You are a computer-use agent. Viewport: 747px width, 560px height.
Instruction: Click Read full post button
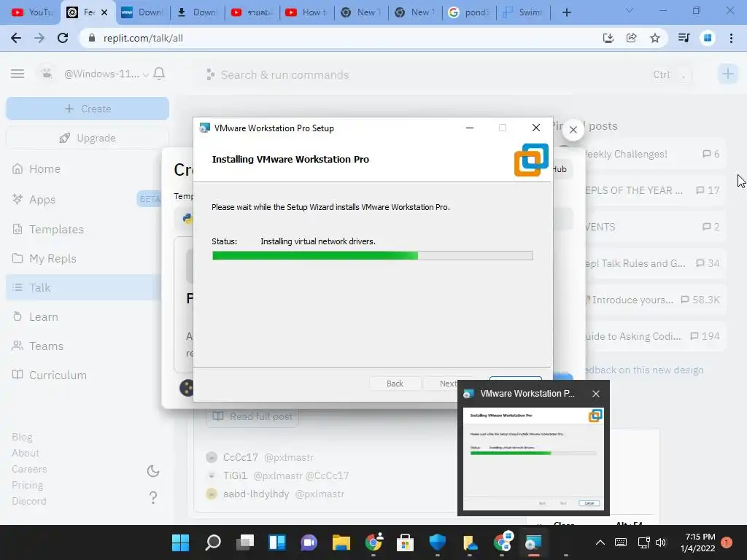click(x=252, y=416)
